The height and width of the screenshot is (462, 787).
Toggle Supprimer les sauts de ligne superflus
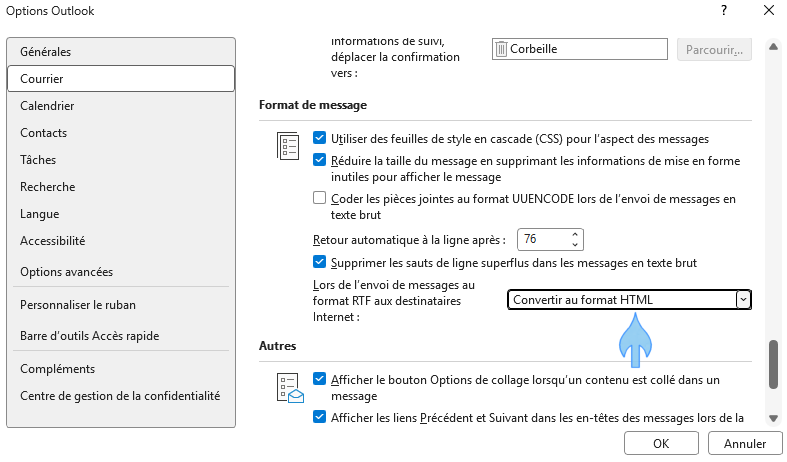tap(319, 262)
